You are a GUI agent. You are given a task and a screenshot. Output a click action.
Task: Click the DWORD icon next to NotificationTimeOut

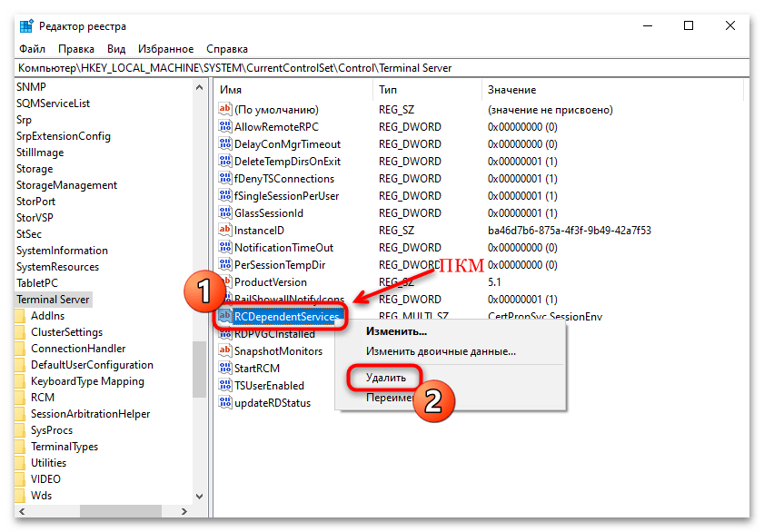point(224,247)
